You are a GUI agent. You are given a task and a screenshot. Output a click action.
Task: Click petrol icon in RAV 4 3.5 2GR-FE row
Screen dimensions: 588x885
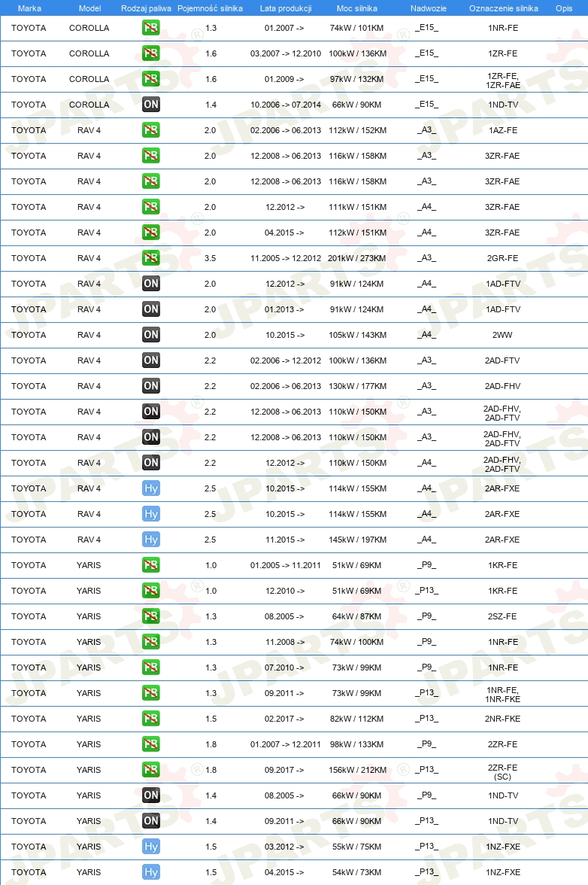click(x=150, y=258)
